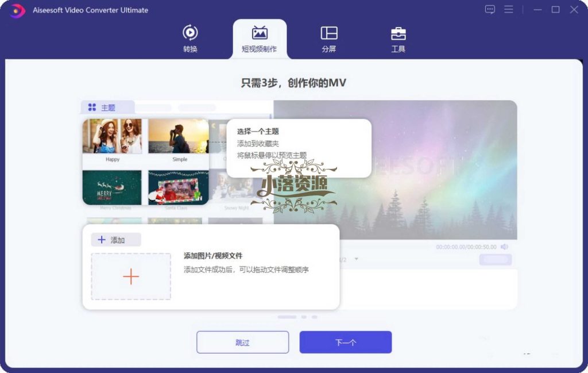Minimize the Aiseesoft window

click(x=537, y=10)
